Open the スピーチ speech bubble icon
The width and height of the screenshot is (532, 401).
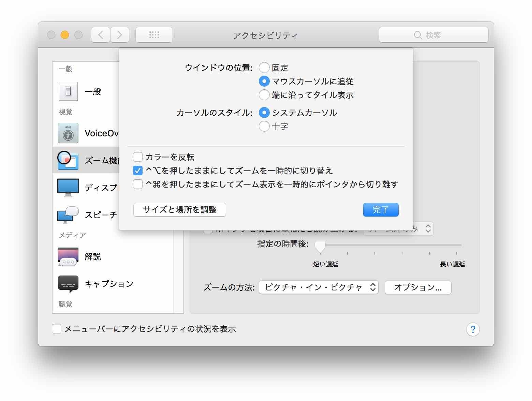(x=68, y=215)
